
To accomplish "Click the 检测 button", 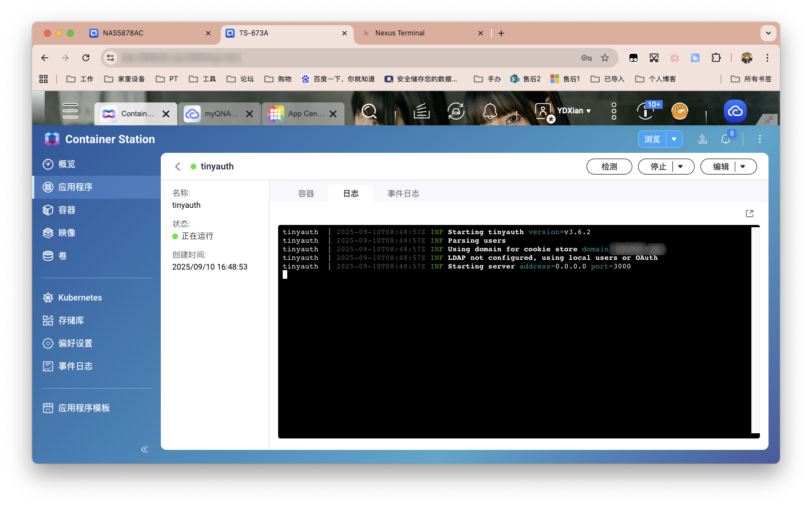I will pyautogui.click(x=609, y=167).
